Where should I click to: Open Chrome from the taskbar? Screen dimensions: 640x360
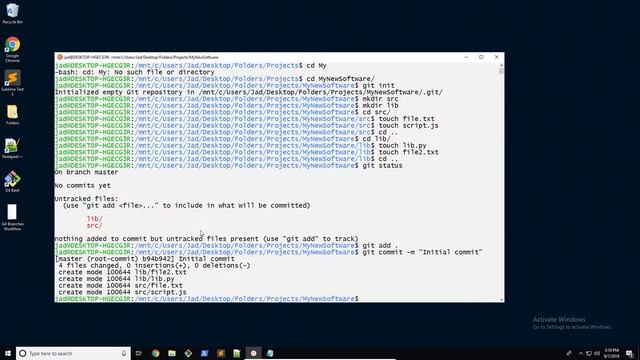point(156,353)
